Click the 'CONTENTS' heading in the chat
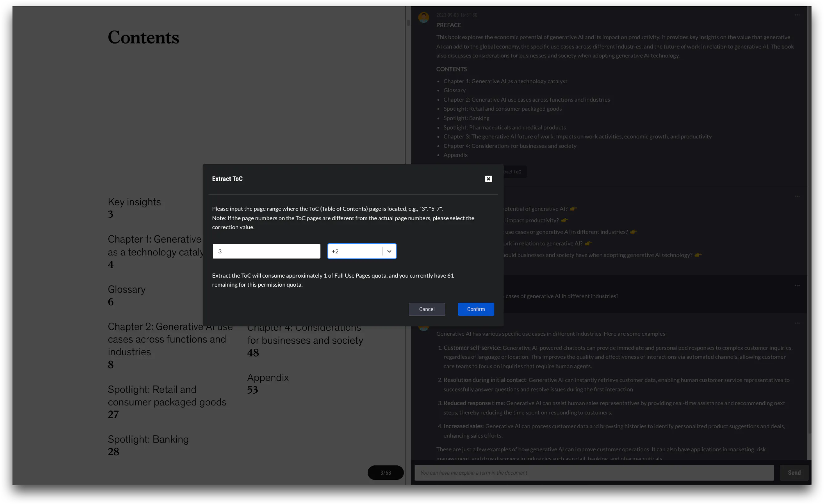This screenshot has height=504, width=824. tap(451, 69)
